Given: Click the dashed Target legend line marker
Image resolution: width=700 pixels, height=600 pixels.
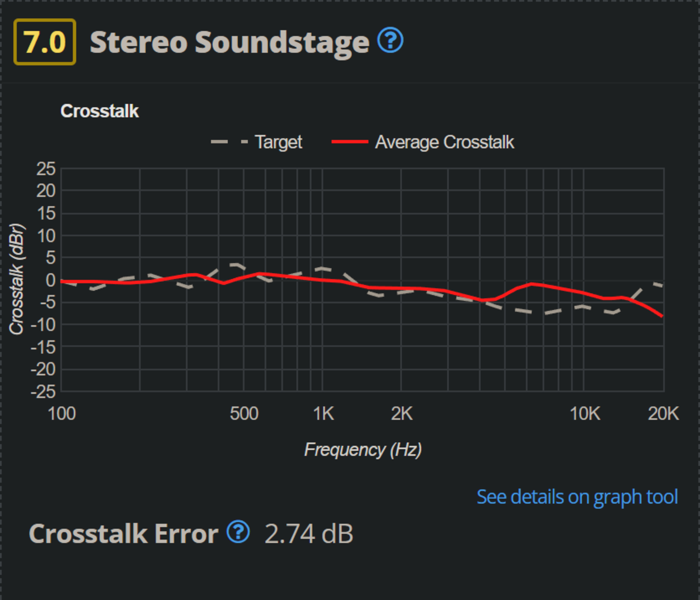Looking at the screenshot, I should point(229,142).
